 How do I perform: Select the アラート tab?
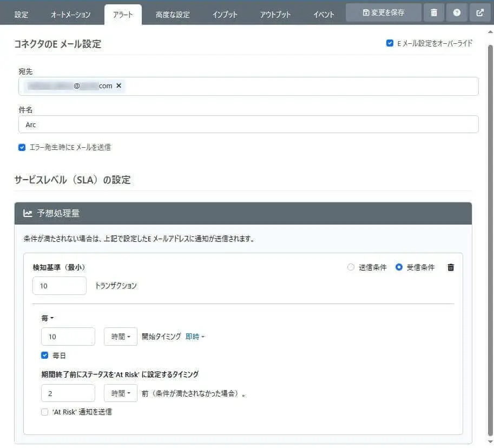tap(123, 15)
